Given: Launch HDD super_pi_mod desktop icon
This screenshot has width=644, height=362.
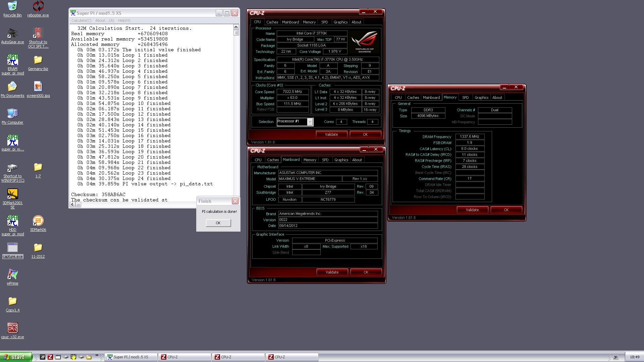Looking at the screenshot, I should coord(12,226).
